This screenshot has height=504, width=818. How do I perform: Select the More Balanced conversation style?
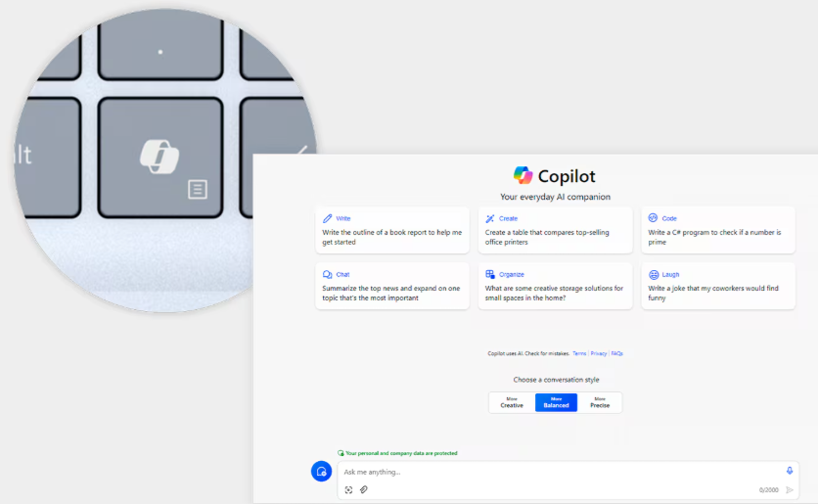coord(556,402)
